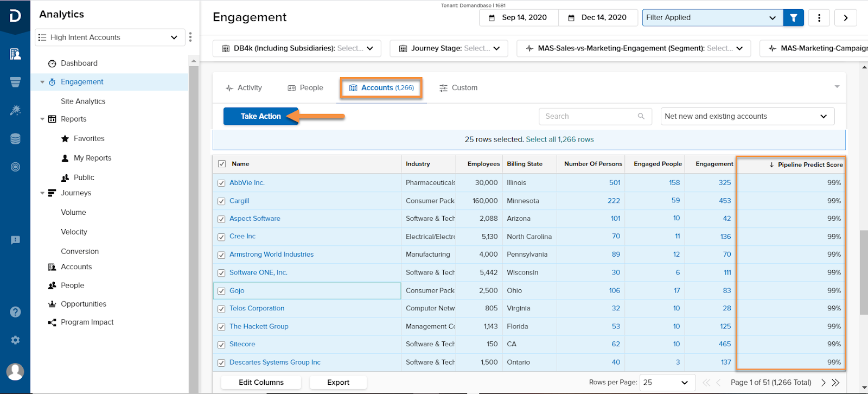Click the calendar icon beside Sep 14, 2020

492,18
